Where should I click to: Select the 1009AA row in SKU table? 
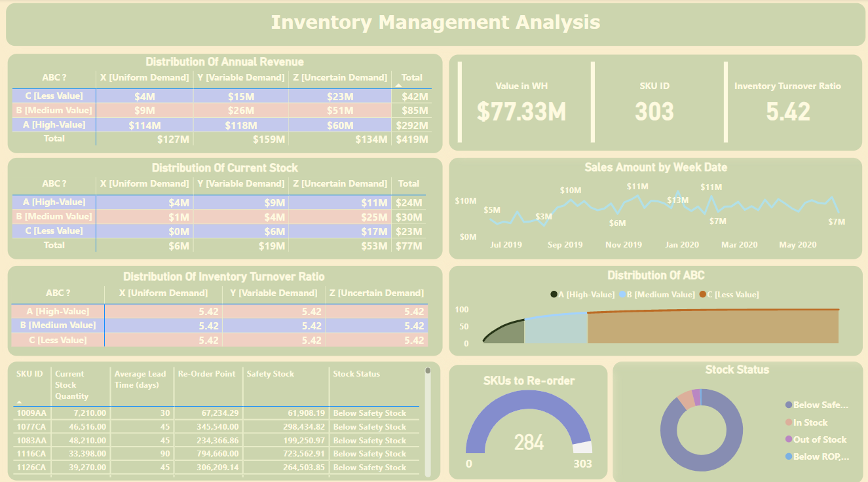31,413
